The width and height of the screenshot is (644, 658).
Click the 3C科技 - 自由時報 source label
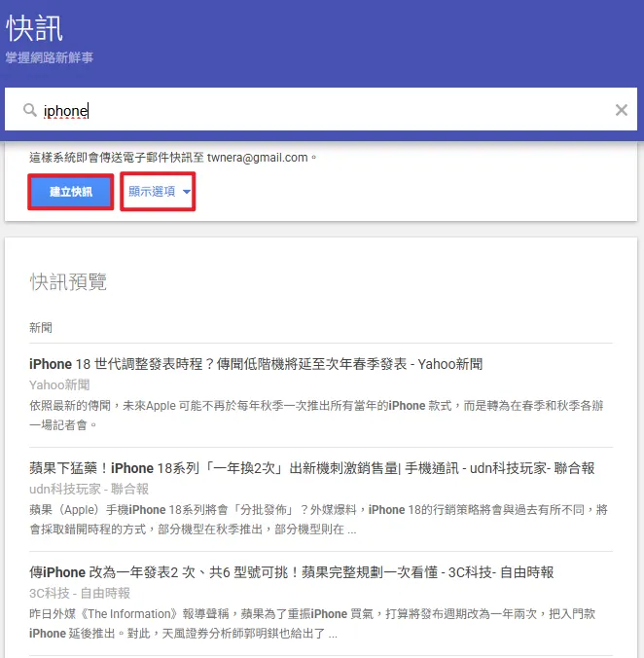[x=80, y=593]
